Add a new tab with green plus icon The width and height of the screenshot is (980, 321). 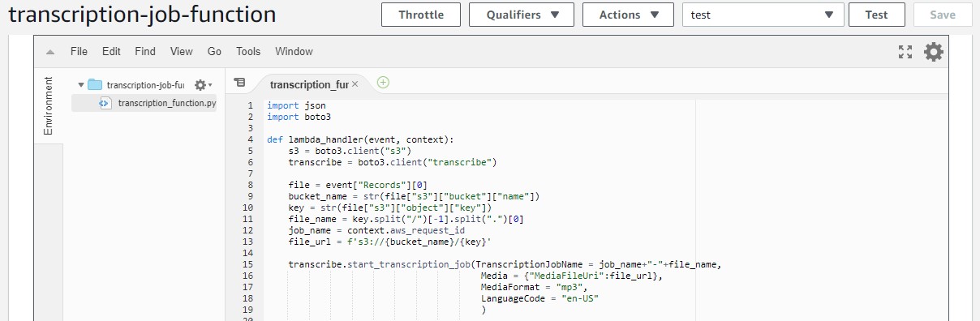pos(383,82)
